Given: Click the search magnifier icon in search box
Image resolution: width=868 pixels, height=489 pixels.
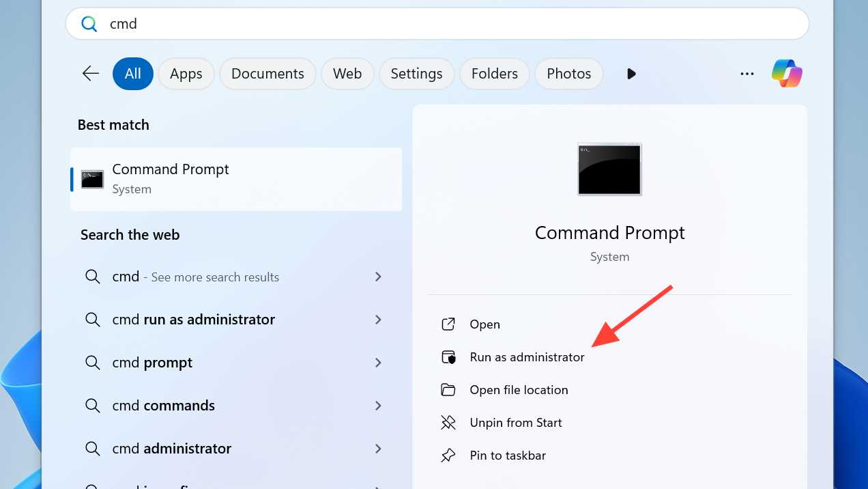Looking at the screenshot, I should click(x=89, y=24).
